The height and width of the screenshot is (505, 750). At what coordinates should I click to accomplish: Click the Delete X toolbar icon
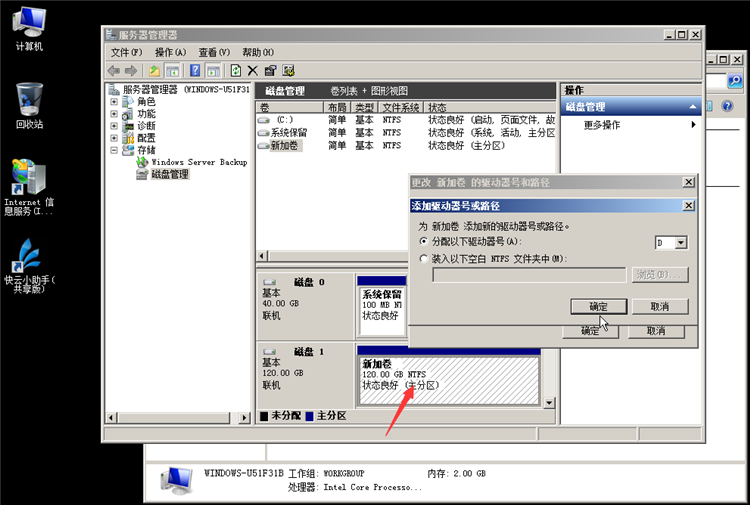click(253, 71)
